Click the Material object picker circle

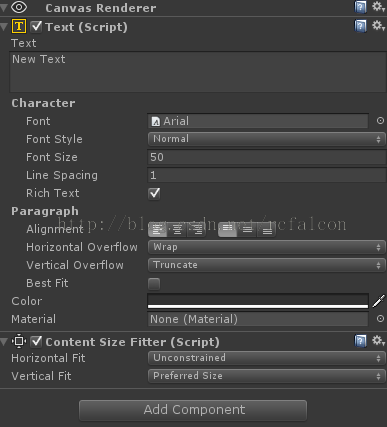pos(380,319)
